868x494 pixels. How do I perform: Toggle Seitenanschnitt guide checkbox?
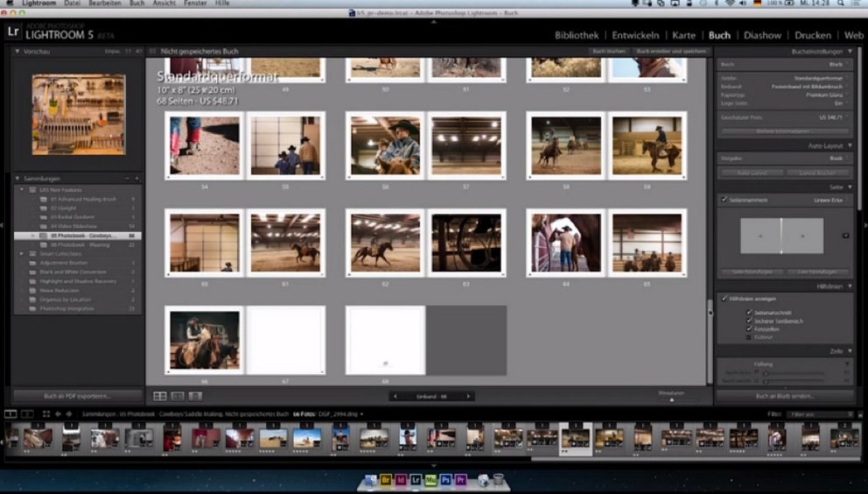click(x=749, y=313)
